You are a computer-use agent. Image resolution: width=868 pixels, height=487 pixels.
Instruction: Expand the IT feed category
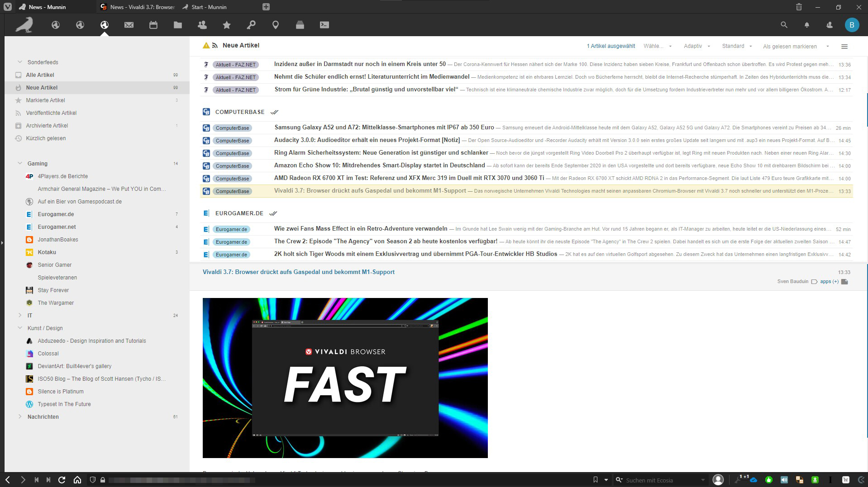20,315
